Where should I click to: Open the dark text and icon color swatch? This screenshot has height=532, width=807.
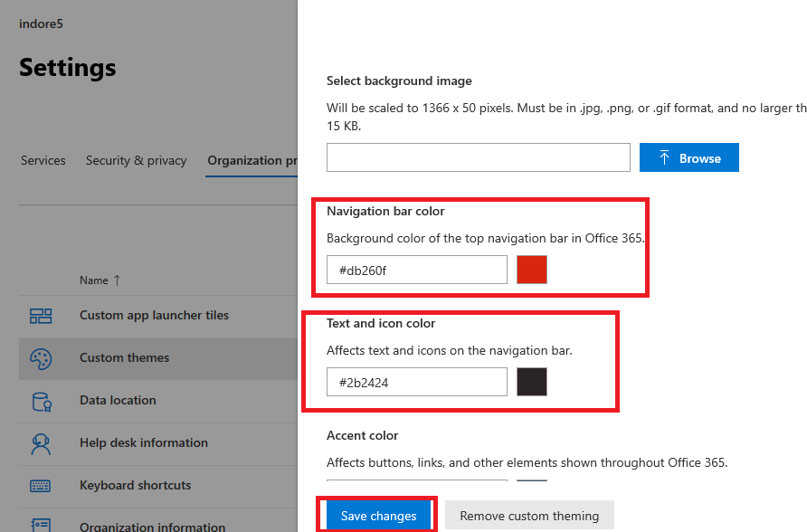tap(532, 382)
